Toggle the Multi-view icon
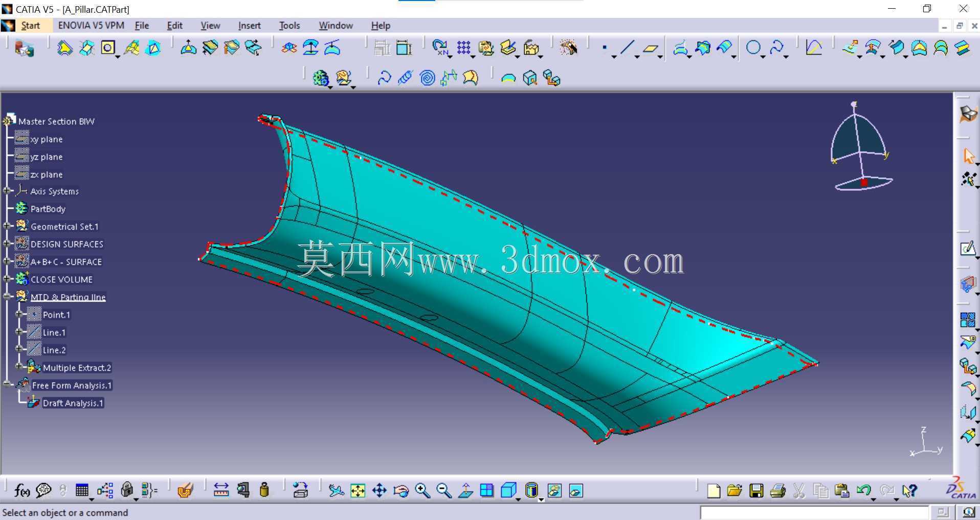Screen dimensions: 980x520 487,491
